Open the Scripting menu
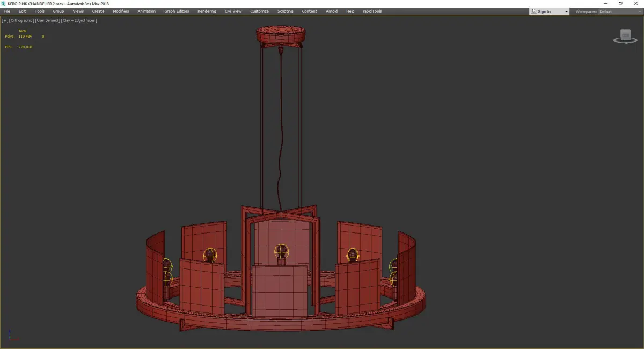This screenshot has height=349, width=644. 285,11
